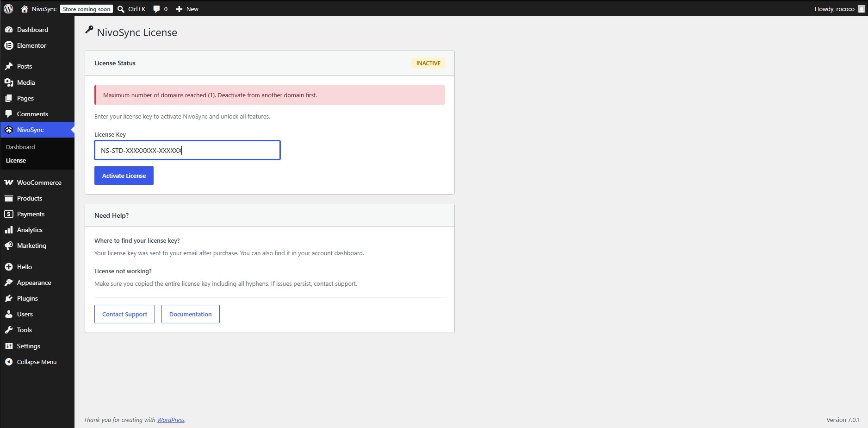Select the License submenu item
The image size is (868, 428).
click(16, 160)
